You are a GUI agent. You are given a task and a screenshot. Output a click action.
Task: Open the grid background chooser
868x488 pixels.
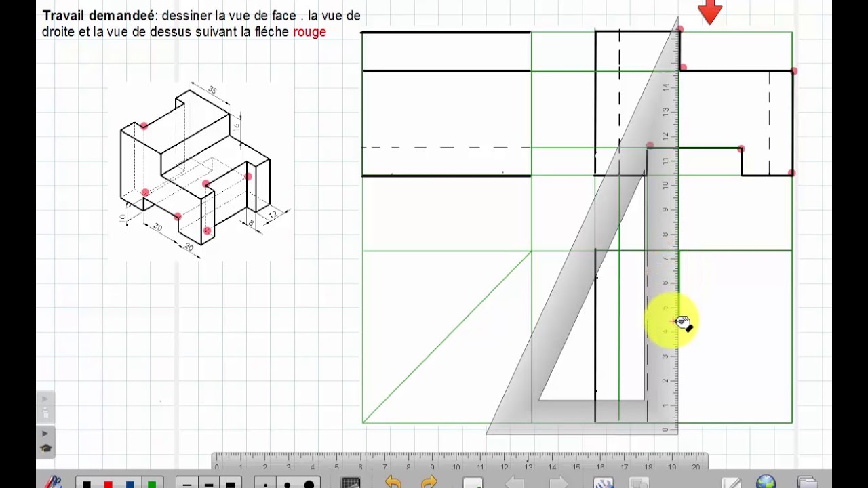click(351, 483)
